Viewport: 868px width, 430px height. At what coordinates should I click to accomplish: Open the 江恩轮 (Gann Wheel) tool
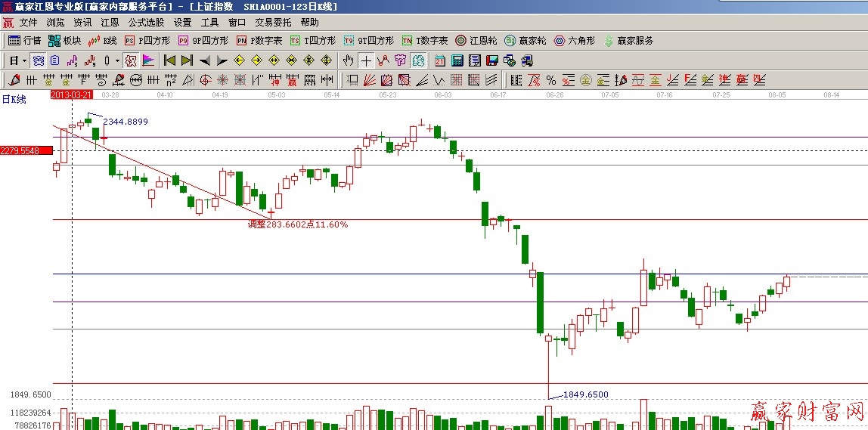[476, 41]
